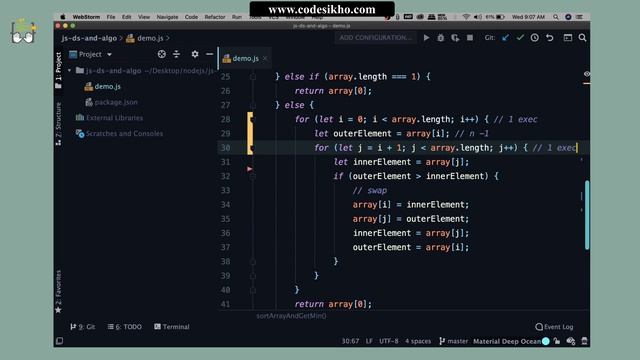Collapse the js-ds-and-algo root folder arrow

[x=69, y=70]
